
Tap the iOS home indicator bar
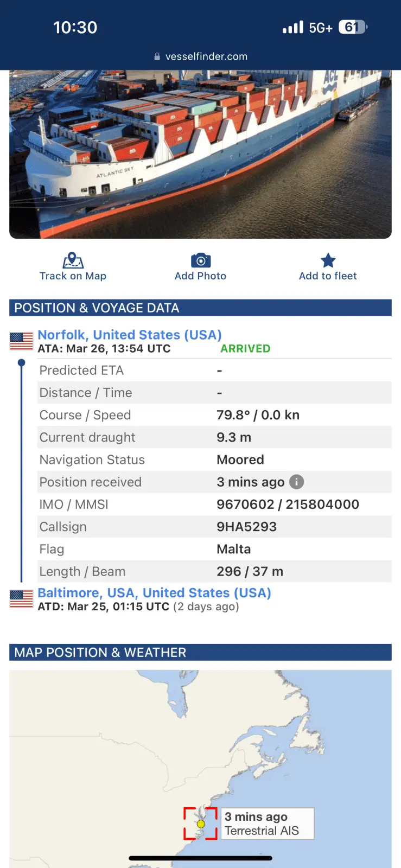point(200,858)
